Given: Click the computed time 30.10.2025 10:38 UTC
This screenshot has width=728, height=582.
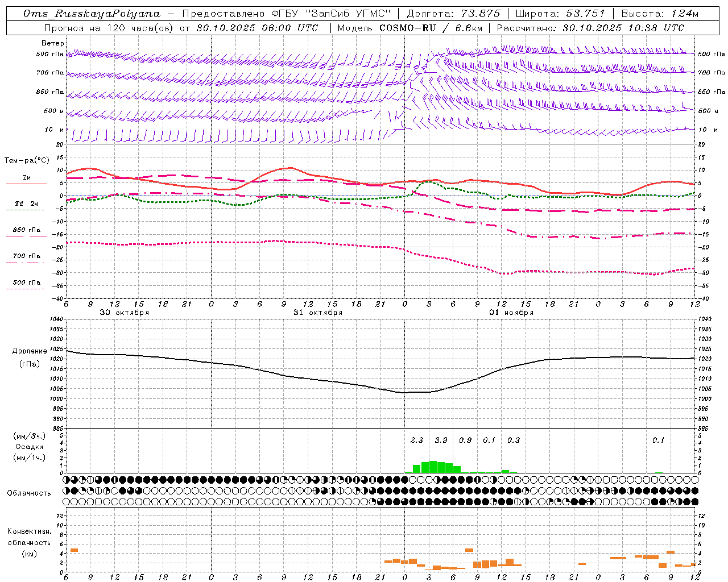Looking at the screenshot, I should point(623,27).
